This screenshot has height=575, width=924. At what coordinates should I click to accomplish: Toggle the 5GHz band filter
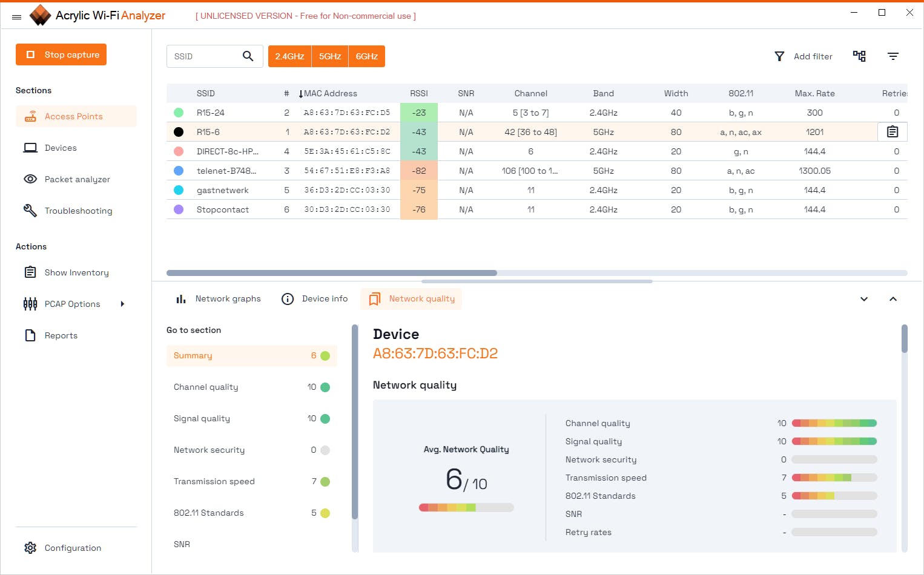click(x=330, y=56)
